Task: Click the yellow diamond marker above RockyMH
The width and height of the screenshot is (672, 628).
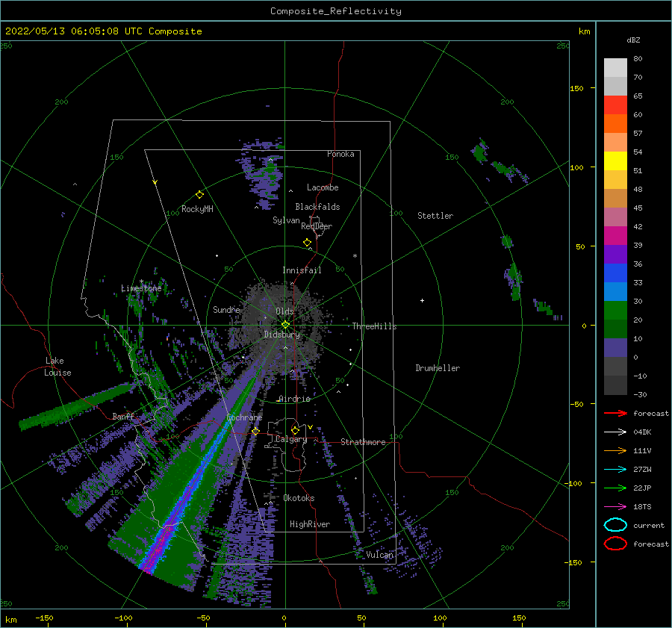Action: click(x=199, y=195)
